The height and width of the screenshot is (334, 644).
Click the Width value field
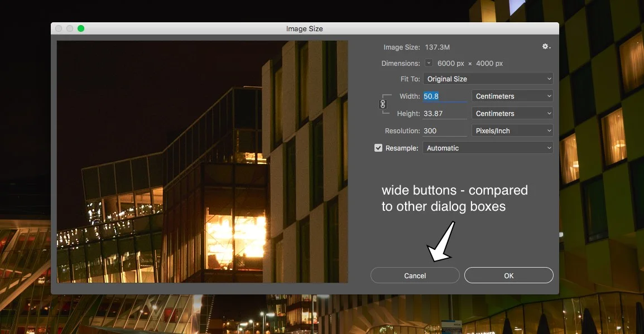coord(445,96)
